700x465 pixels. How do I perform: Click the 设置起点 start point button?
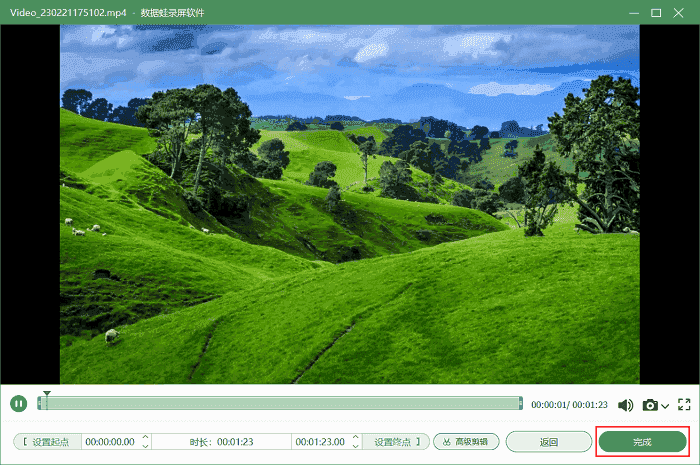(x=47, y=442)
